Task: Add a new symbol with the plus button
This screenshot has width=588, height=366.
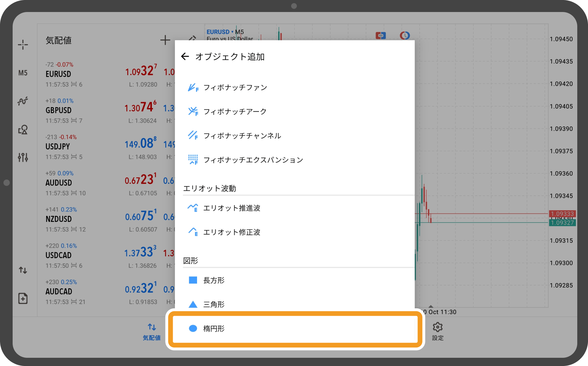Action: coord(165,40)
